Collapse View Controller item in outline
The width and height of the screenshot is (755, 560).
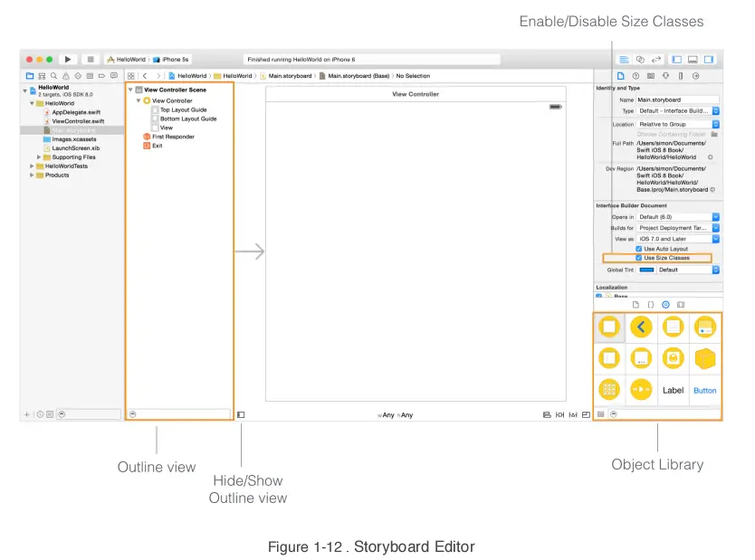point(139,100)
